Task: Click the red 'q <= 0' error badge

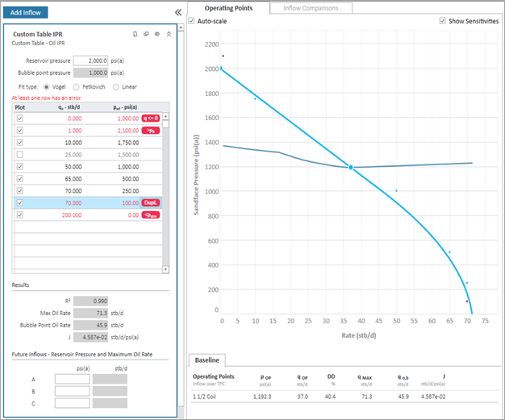Action: coord(151,119)
